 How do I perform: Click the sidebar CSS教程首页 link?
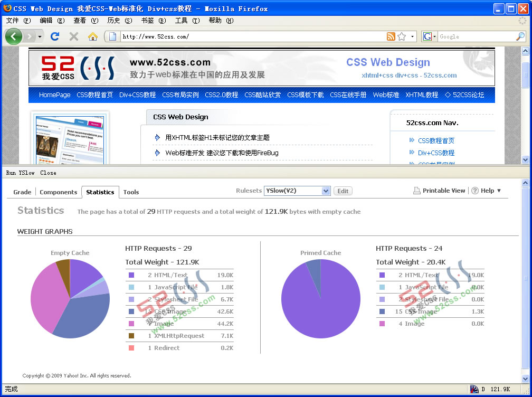[436, 141]
